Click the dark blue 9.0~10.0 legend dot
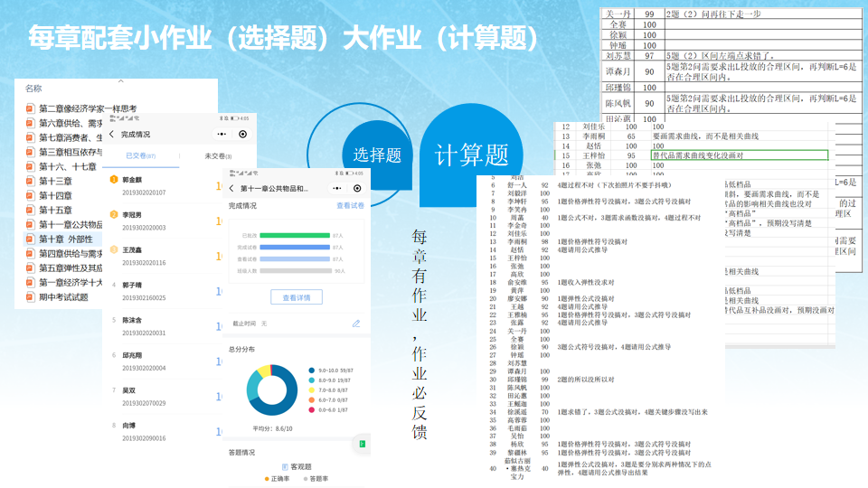The height and width of the screenshot is (488, 868). click(310, 370)
